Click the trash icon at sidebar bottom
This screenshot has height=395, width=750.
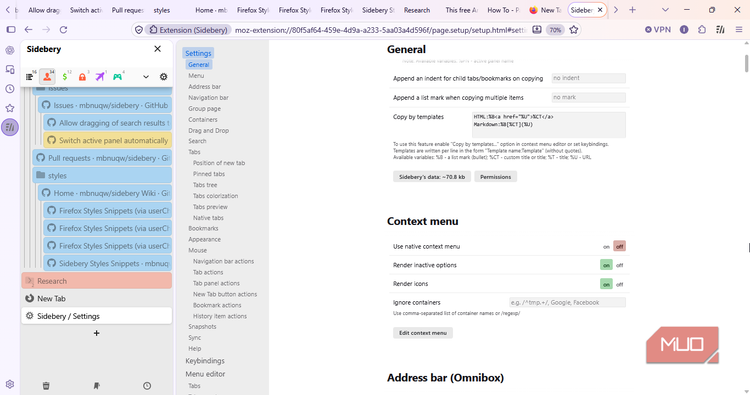point(46,385)
